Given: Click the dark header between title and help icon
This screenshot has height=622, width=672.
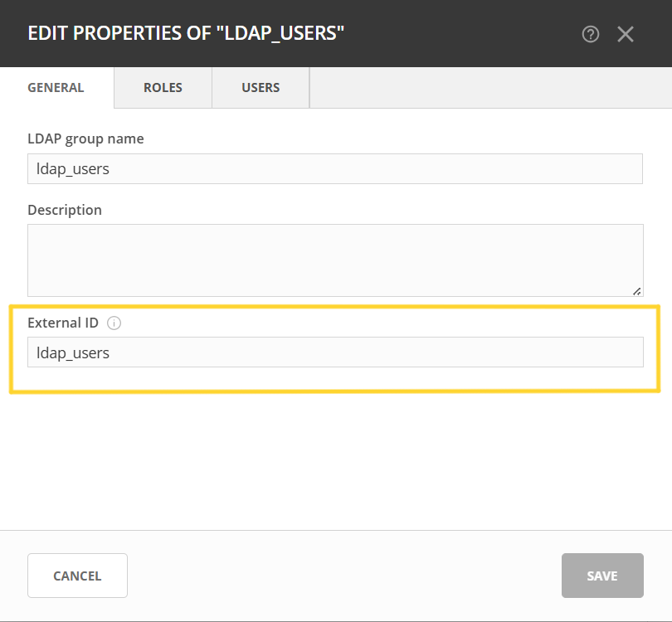Looking at the screenshot, I should pyautogui.click(x=465, y=34).
